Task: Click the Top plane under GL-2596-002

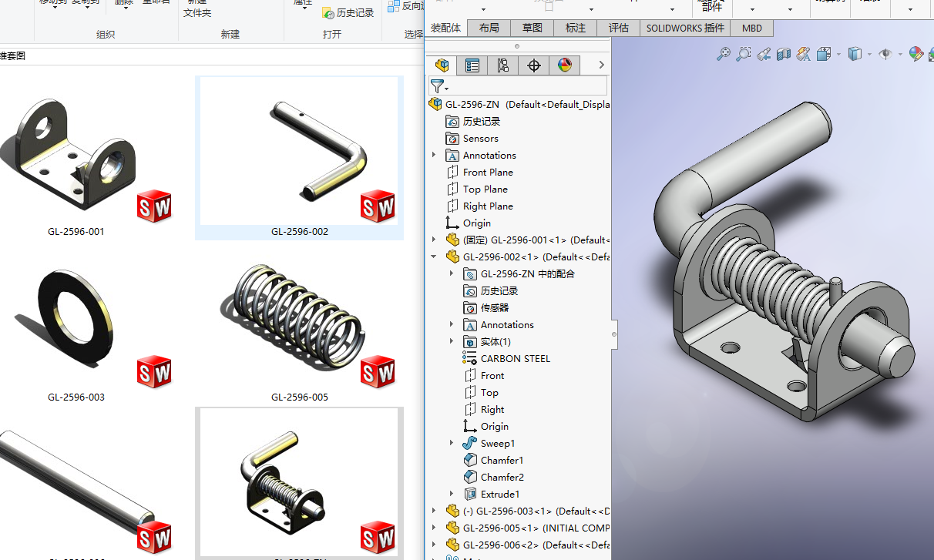Action: (489, 392)
